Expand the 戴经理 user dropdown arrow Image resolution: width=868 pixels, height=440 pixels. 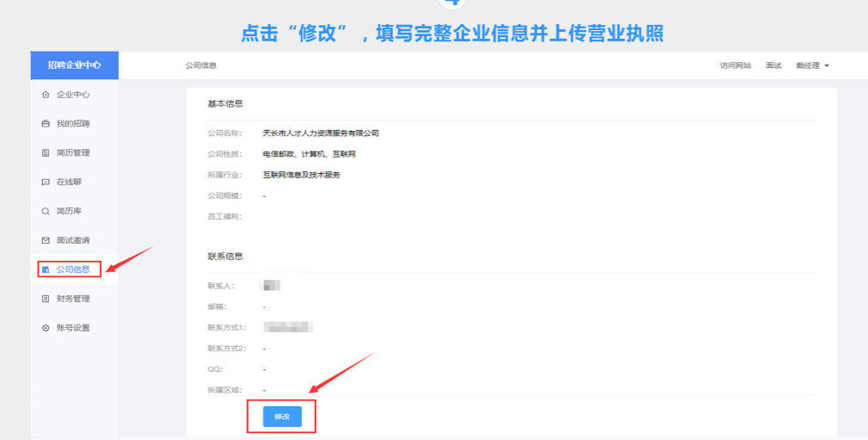tap(827, 65)
